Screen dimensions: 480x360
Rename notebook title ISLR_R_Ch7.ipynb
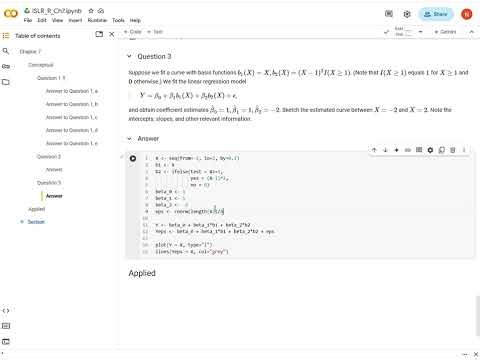[57, 11]
